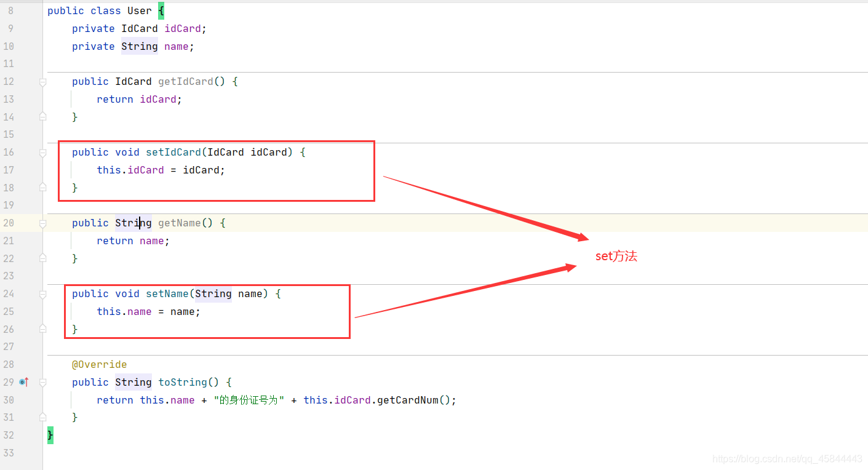Collapse setIdCard method via the line 16 fold marker

point(42,153)
